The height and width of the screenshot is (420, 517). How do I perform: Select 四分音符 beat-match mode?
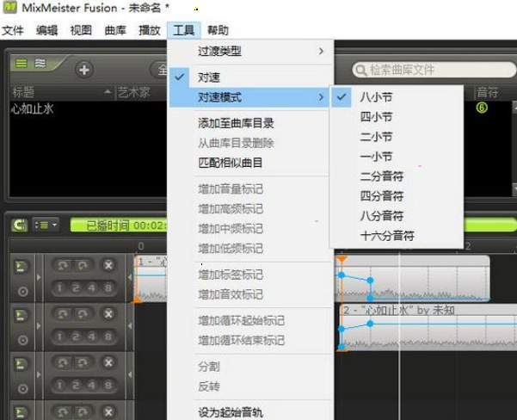[396, 196]
